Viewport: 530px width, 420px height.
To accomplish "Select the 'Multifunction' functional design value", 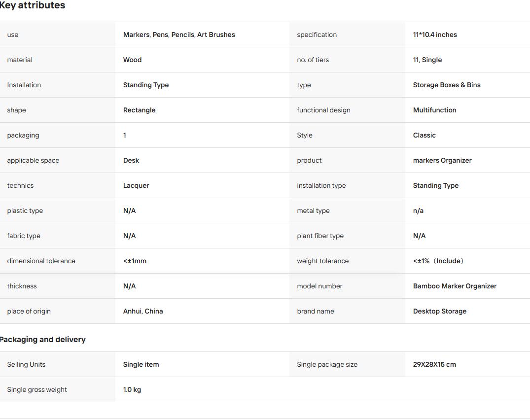I will [x=434, y=110].
